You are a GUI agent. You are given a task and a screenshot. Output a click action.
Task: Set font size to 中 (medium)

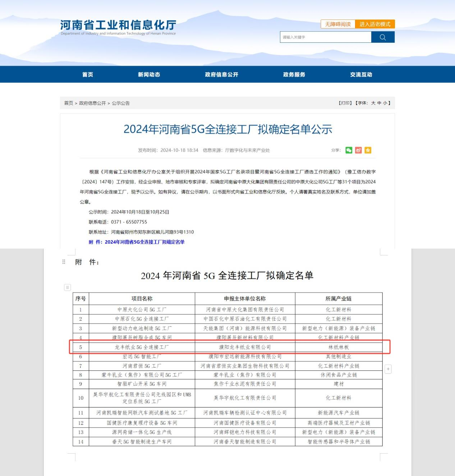379,103
